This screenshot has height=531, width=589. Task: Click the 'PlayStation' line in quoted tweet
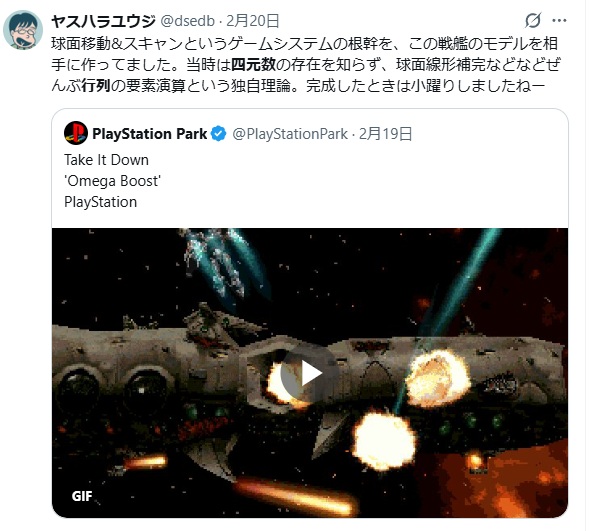point(100,202)
